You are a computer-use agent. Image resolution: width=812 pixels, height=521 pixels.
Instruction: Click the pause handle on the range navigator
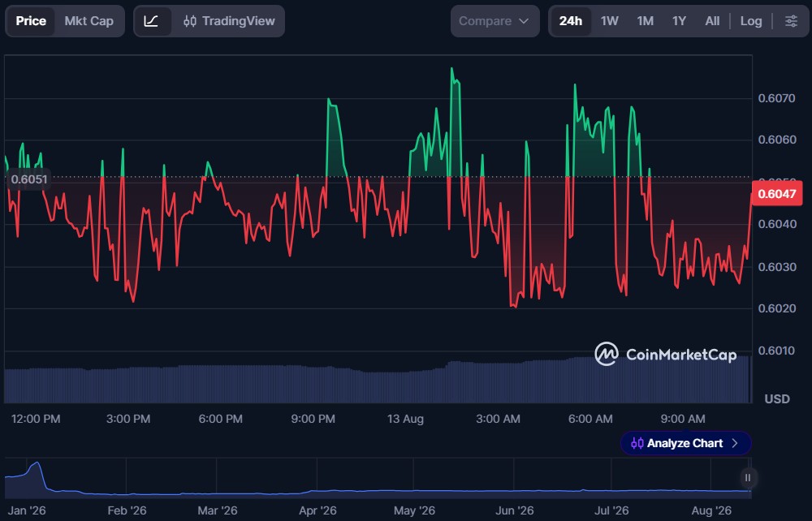click(x=747, y=477)
